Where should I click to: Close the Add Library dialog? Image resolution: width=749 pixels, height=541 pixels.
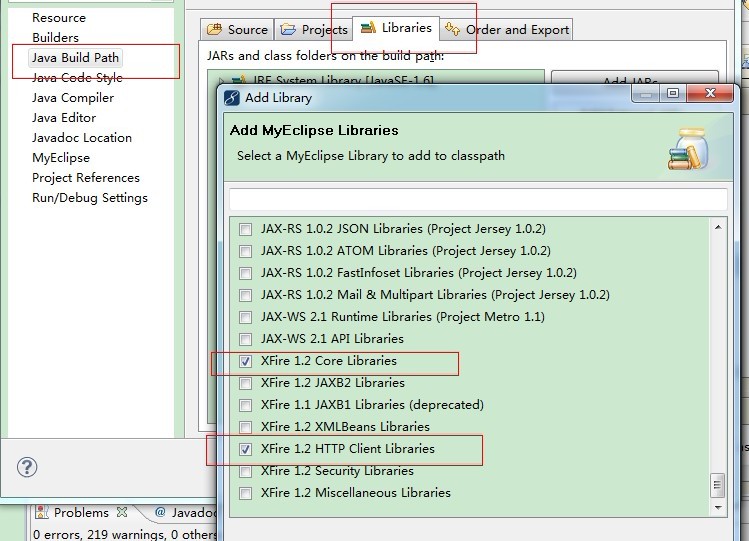[x=710, y=93]
